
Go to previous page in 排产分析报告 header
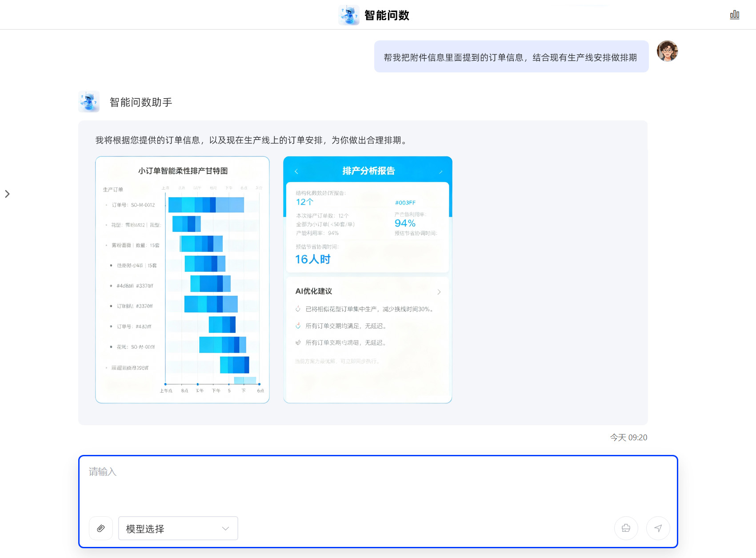point(296,171)
